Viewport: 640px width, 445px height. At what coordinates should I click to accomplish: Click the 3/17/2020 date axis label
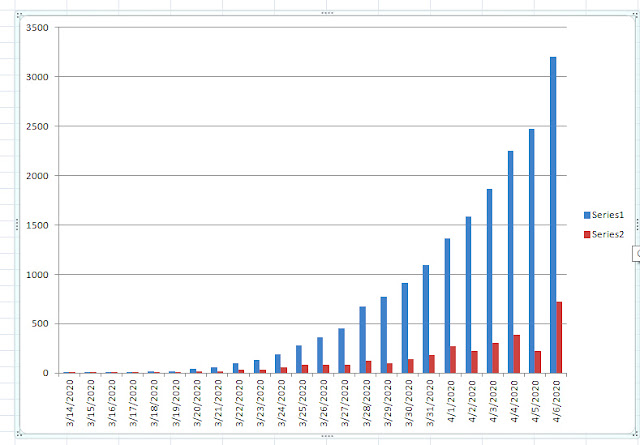tap(133, 403)
